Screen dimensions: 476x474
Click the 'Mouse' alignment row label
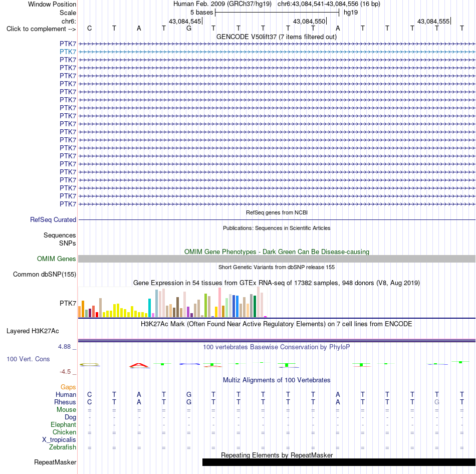tap(66, 410)
